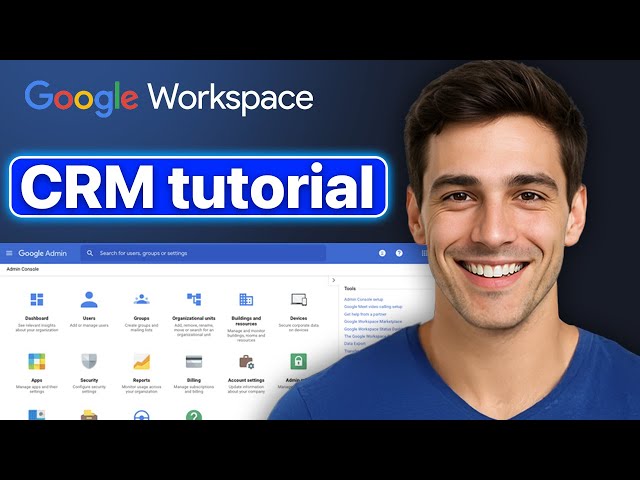This screenshot has height=480, width=640.
Task: Open the tasks hourglass icon in the header
Action: [x=382, y=253]
